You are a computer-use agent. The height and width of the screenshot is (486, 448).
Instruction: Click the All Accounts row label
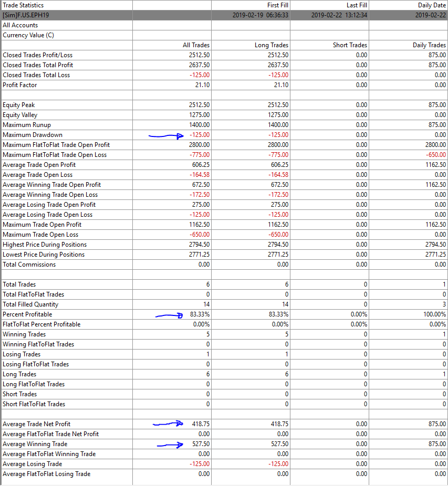[20, 25]
